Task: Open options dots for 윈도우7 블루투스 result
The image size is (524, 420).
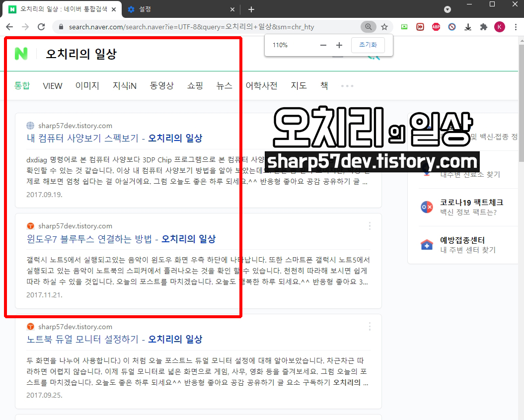Action: click(370, 226)
